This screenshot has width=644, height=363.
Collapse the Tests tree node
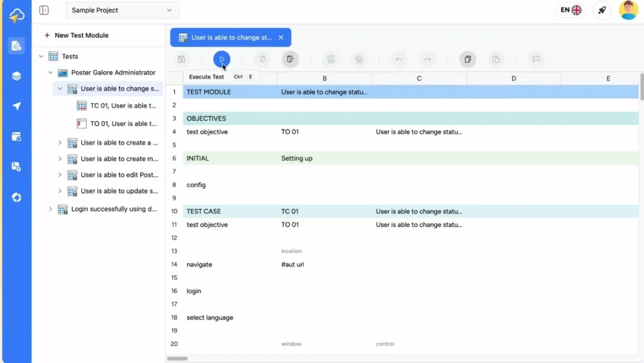point(41,56)
